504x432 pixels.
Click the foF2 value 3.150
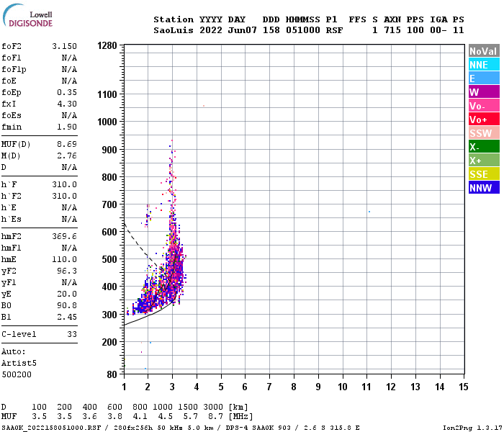65,46
